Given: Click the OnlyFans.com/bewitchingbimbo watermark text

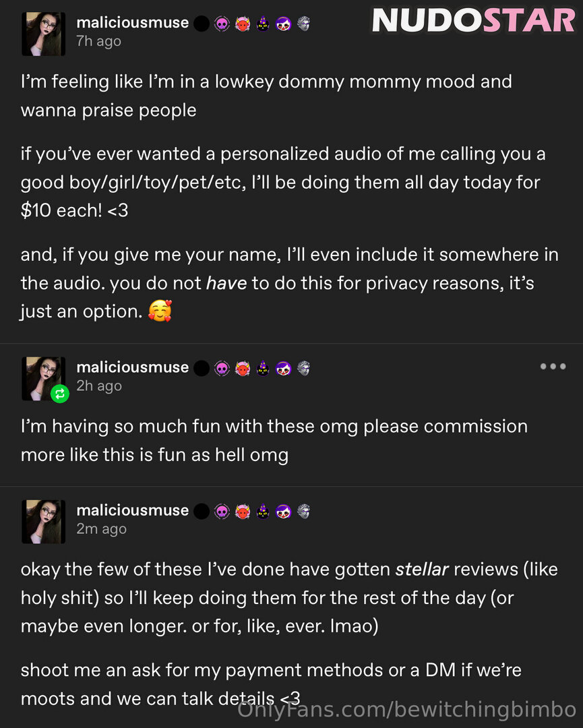Looking at the screenshot, I should pos(406,709).
